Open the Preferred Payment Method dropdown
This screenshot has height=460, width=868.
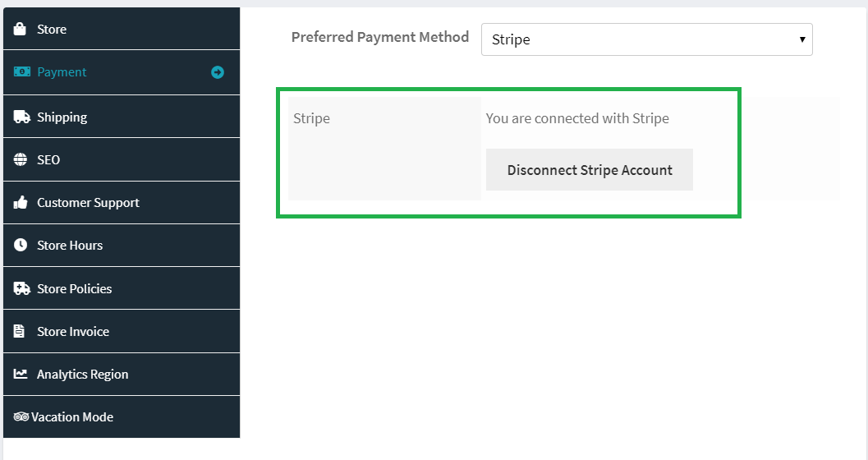click(646, 39)
